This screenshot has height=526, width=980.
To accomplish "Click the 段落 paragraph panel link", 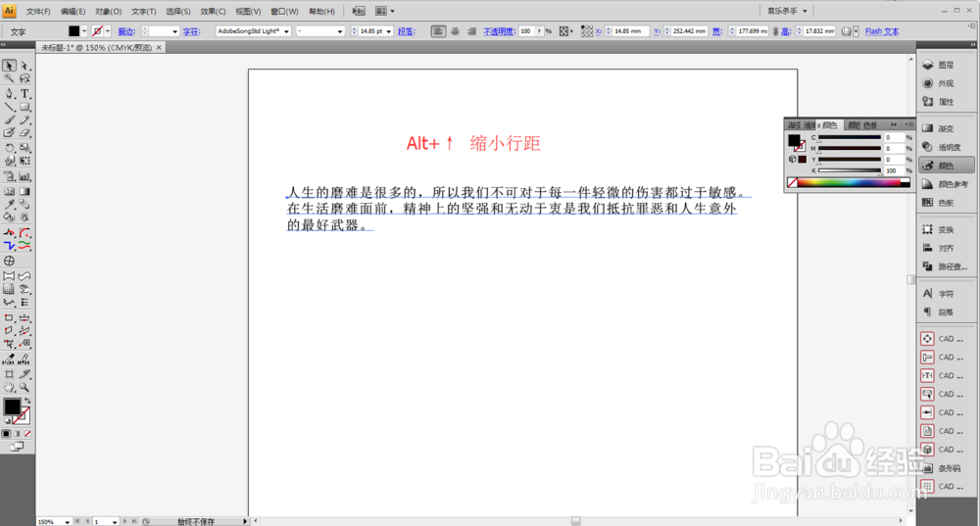I will [x=407, y=31].
